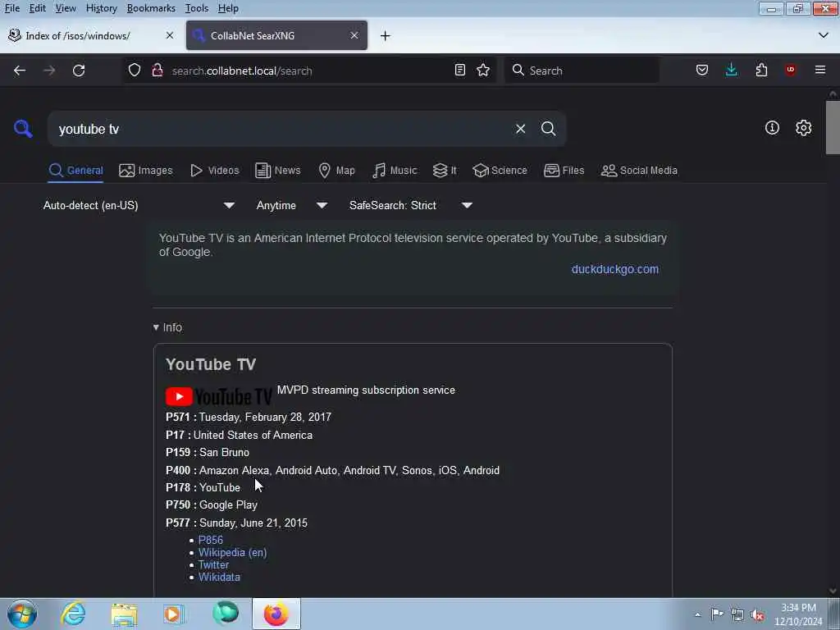
Task: Open the Bookmarks menu
Action: click(151, 8)
